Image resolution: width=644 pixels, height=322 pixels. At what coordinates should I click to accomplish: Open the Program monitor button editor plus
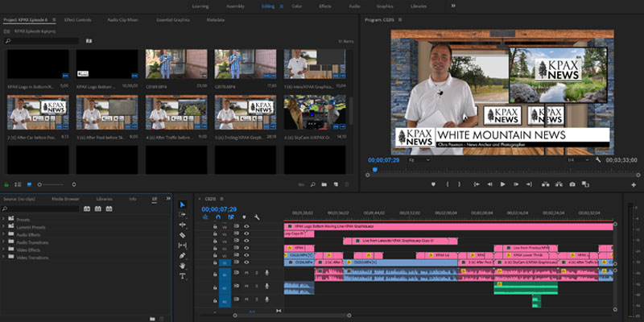[634, 185]
